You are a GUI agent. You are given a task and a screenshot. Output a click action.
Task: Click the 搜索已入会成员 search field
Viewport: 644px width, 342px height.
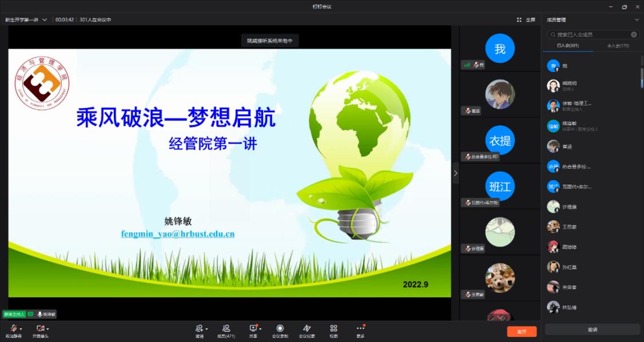pos(592,34)
